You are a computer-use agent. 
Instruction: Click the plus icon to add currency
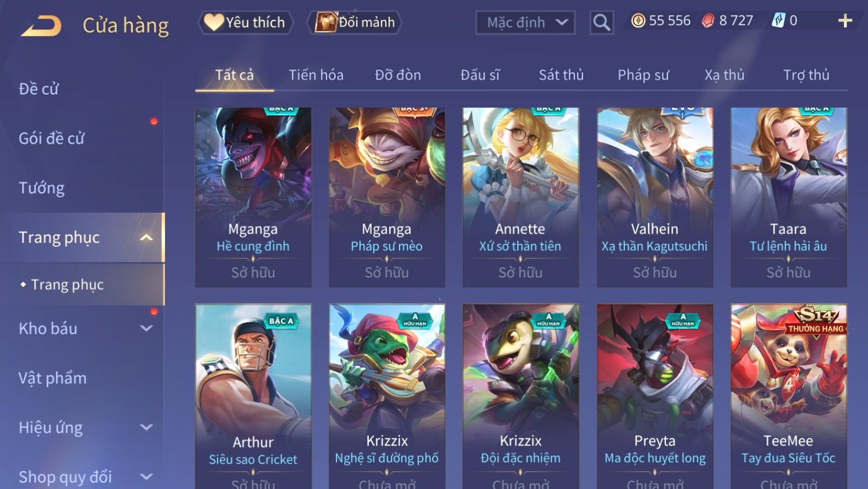(845, 21)
